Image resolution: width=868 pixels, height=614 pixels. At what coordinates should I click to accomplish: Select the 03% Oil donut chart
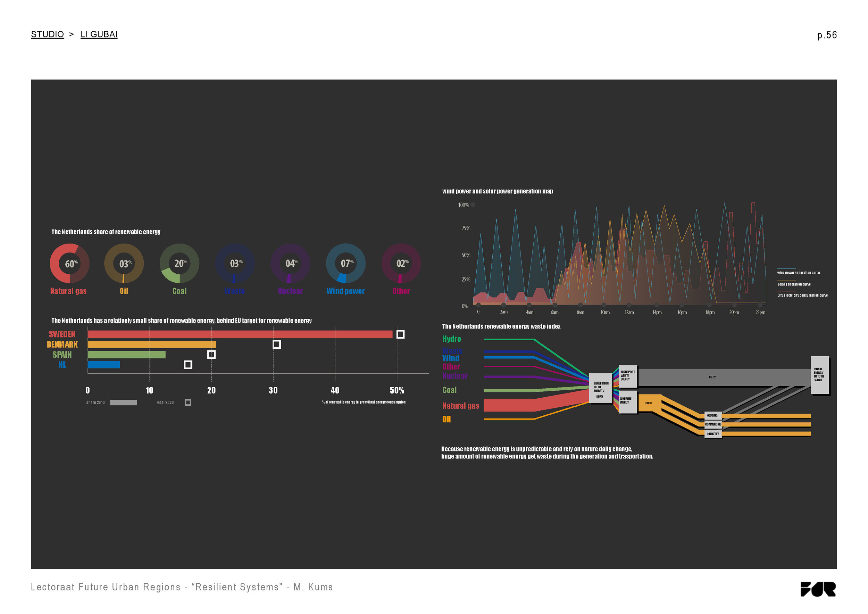[x=124, y=264]
